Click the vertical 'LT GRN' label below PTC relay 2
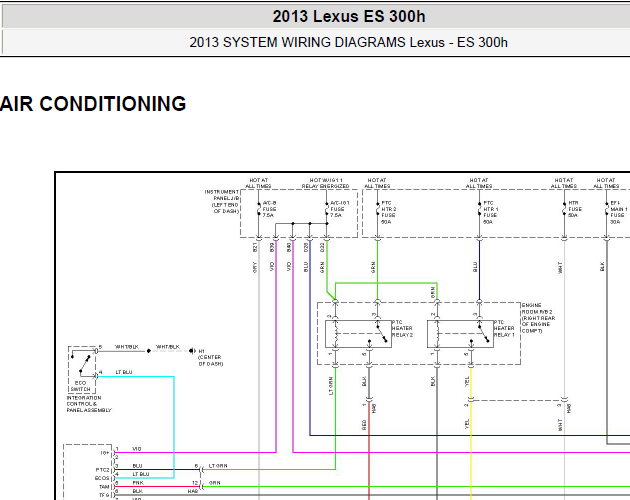Viewport: 630px width, 500px height. tap(331, 386)
